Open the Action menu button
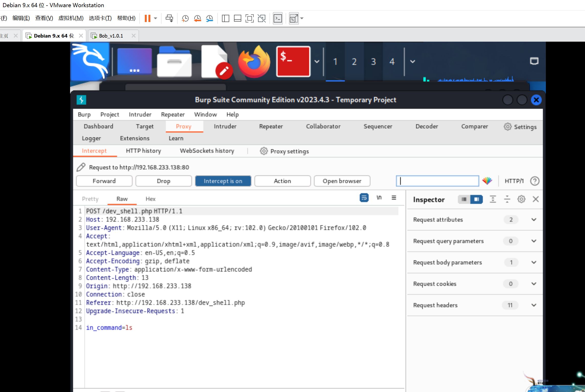The height and width of the screenshot is (392, 585). tap(282, 181)
